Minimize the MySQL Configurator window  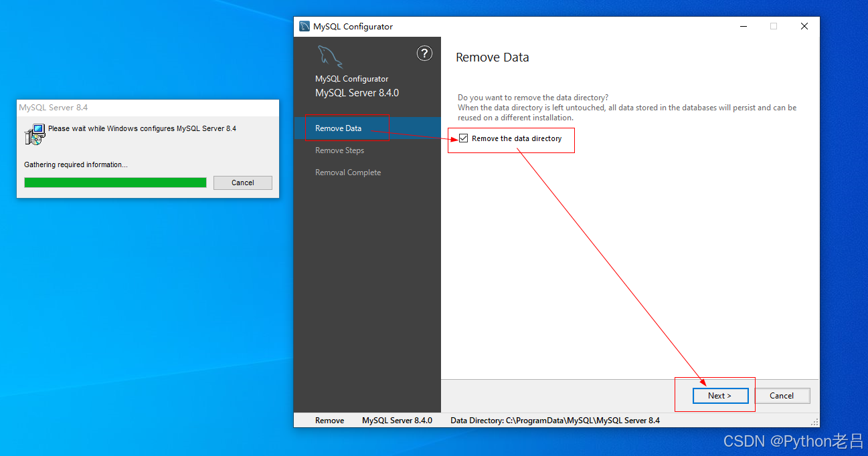point(744,27)
